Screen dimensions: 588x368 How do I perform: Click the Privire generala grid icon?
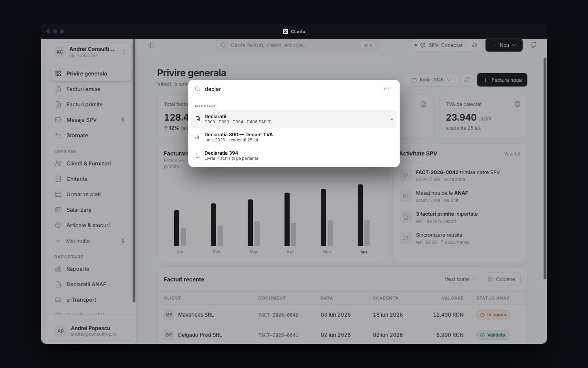pos(58,74)
